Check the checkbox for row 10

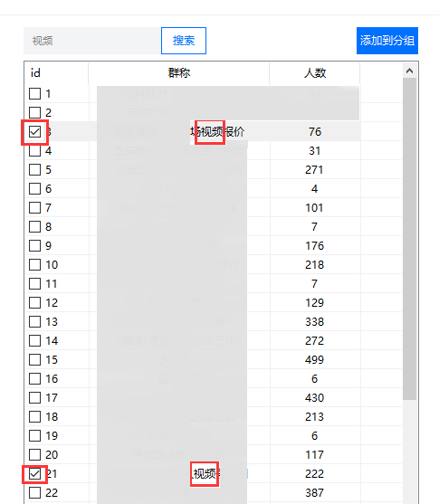34,265
